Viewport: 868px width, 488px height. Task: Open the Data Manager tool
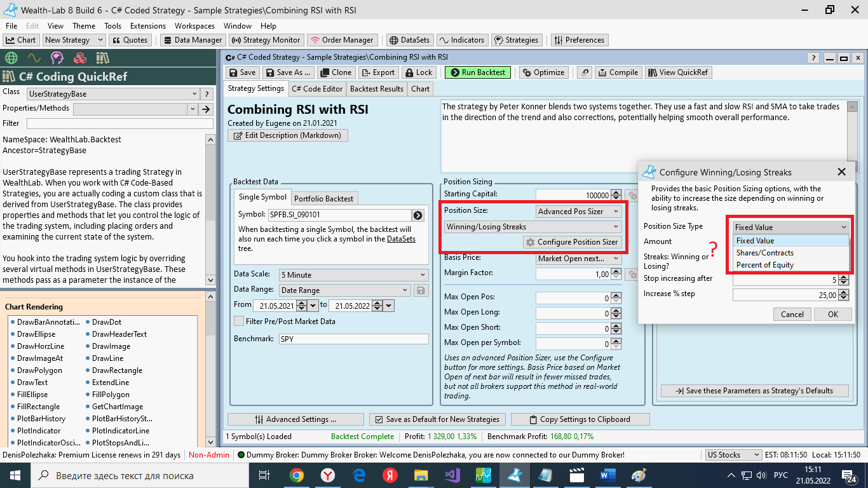tap(192, 40)
